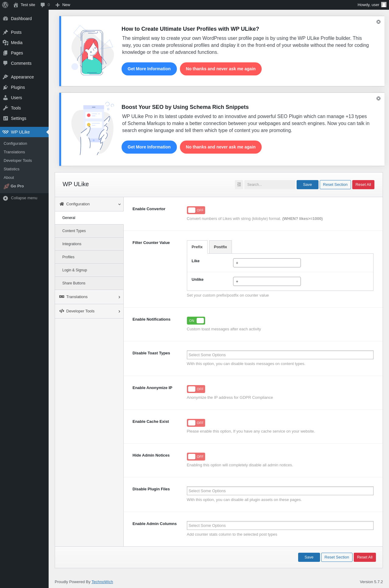Toggle the Enable Anonymize IP switch
The image size is (389, 588).
tap(196, 389)
